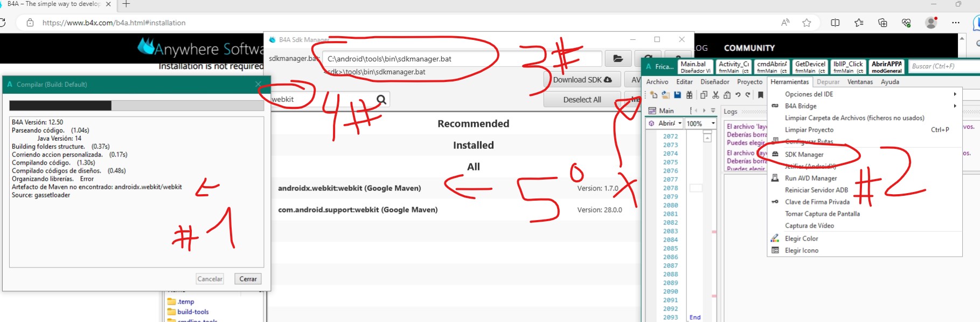Open a new browser tab with plus icon
Image resolution: width=980 pixels, height=322 pixels.
(x=126, y=4)
